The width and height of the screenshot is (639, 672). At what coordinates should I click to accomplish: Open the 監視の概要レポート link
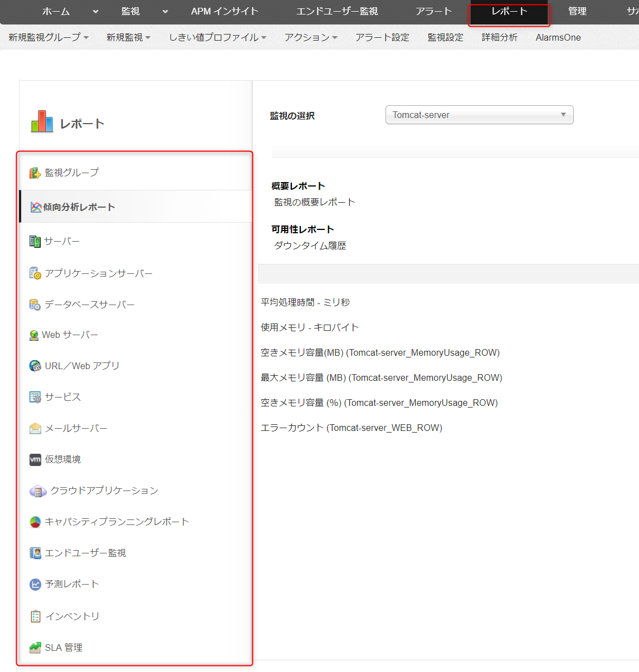tap(314, 202)
